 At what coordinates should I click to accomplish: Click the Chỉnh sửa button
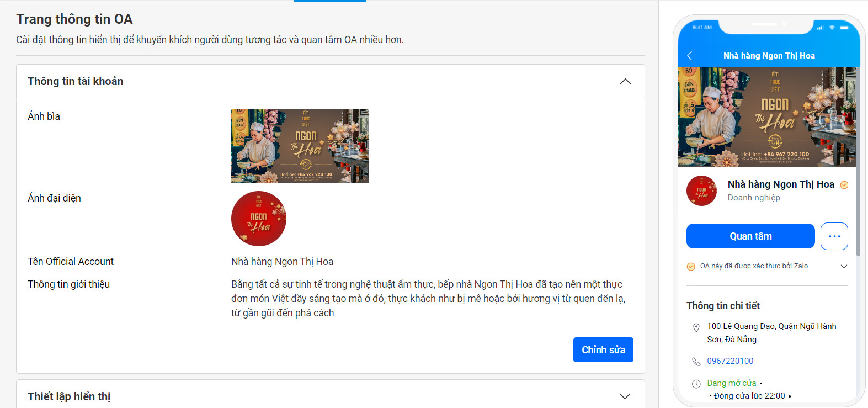(x=603, y=350)
